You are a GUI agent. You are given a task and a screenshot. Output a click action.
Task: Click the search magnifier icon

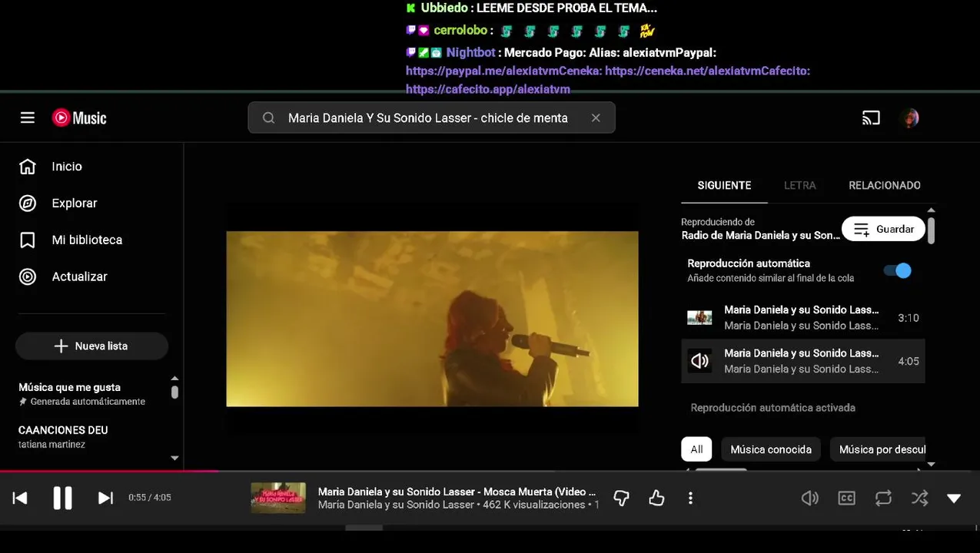pyautogui.click(x=268, y=118)
